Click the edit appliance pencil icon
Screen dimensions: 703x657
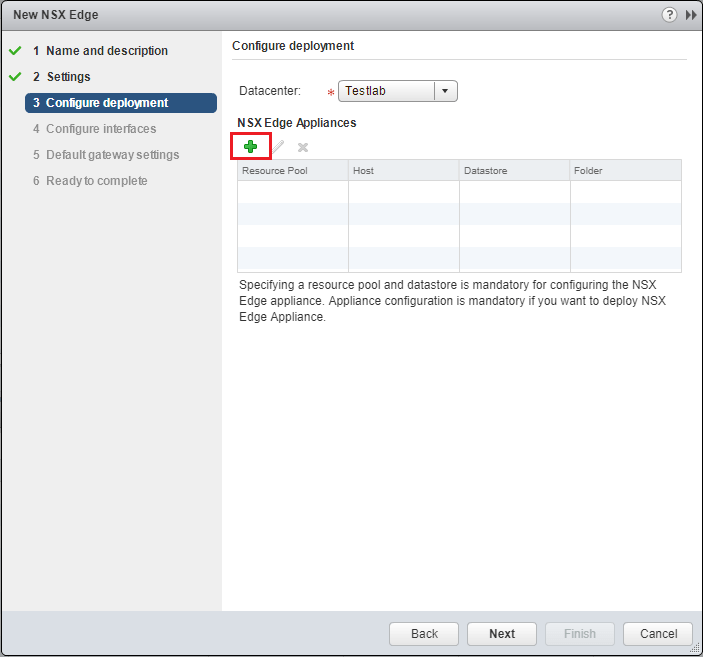[x=278, y=147]
